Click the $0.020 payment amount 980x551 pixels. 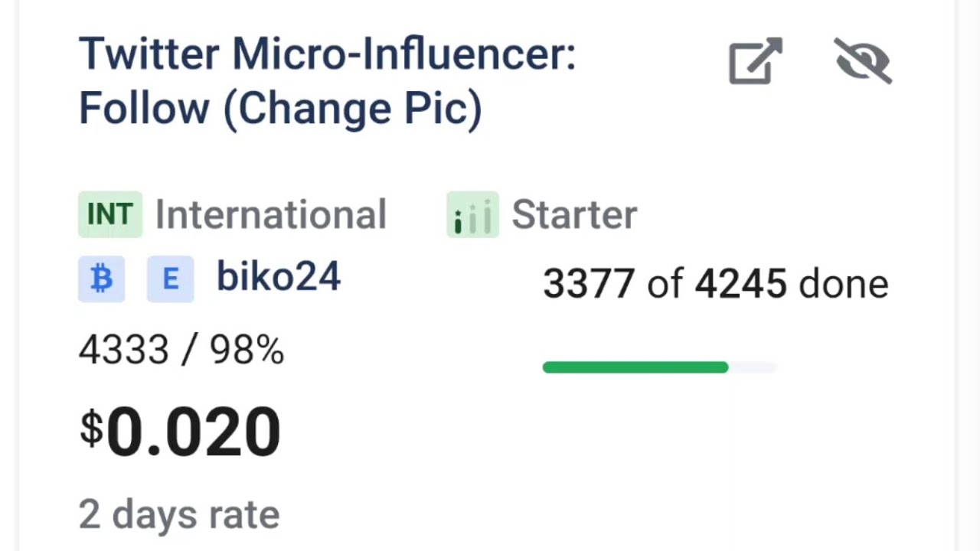[x=193, y=432]
